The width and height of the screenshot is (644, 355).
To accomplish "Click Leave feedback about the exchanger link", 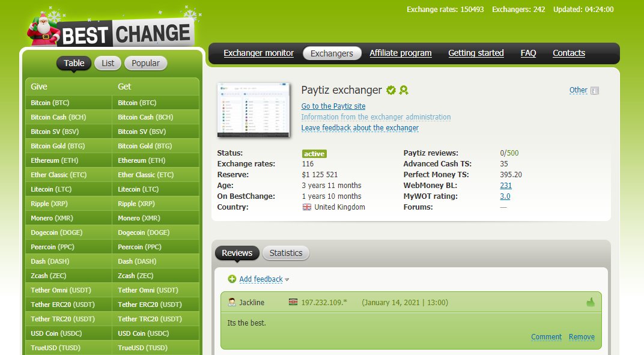I will pos(360,128).
